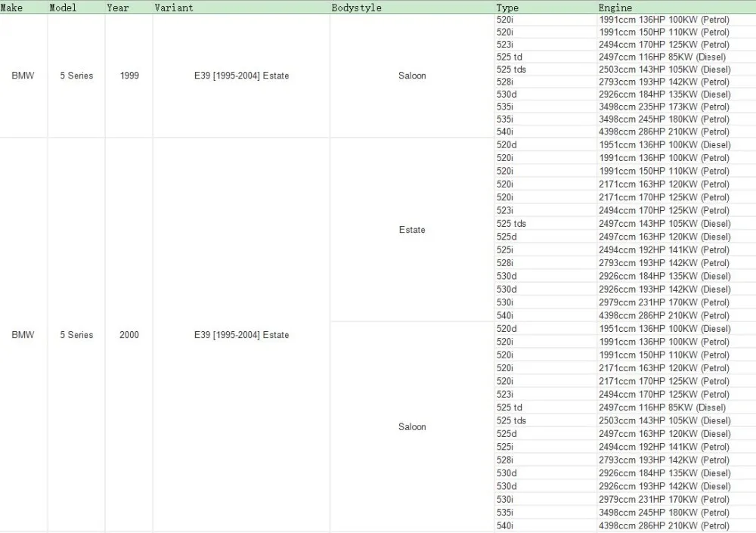The image size is (756, 533).
Task: Select 525i type in the 2000 Estate group
Action: click(505, 249)
